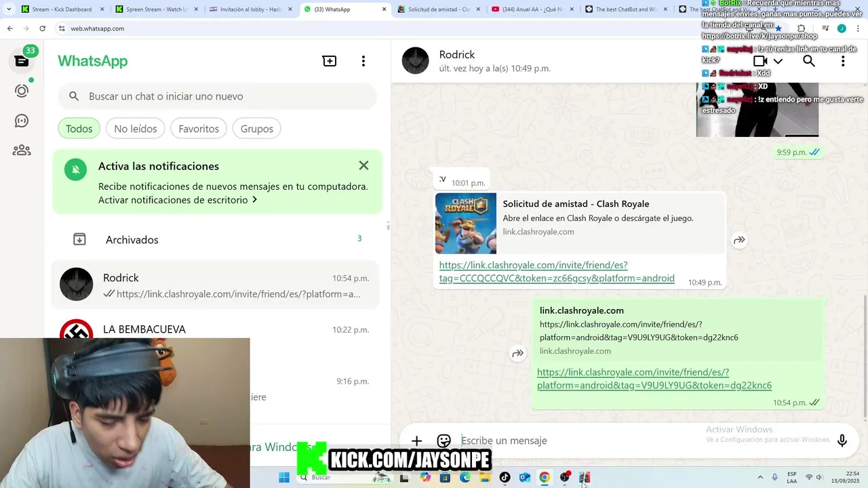Click the muted bell notifications icon
The width and height of the screenshot is (868, 488).
click(x=75, y=169)
